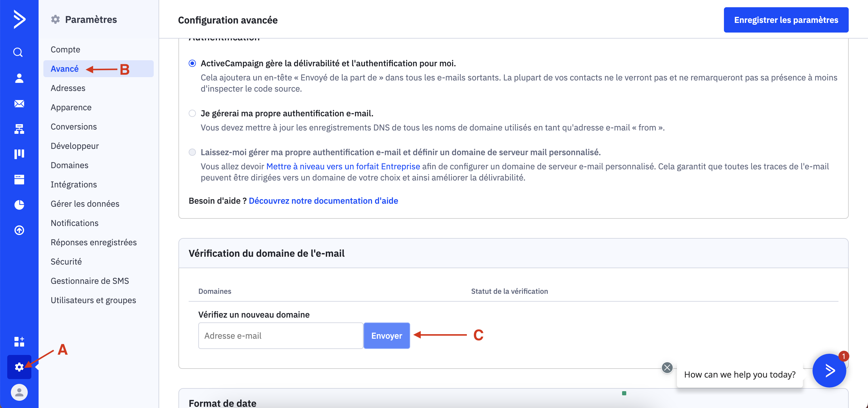Open Reports via the pie chart icon
The height and width of the screenshot is (408, 868).
point(19,205)
